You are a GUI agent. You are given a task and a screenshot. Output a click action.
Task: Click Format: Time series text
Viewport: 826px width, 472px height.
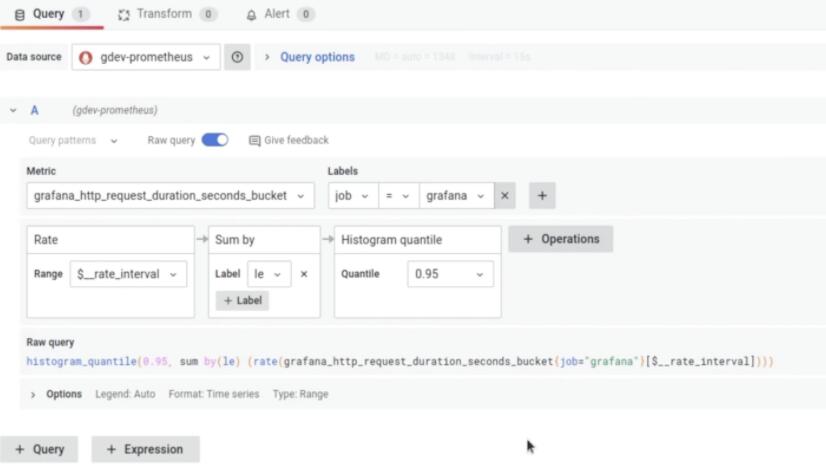coord(214,394)
